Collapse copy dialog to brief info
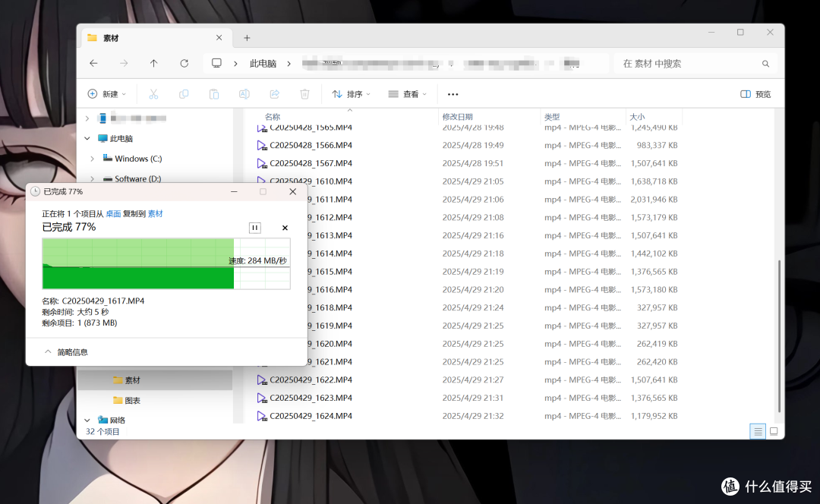 (x=66, y=352)
